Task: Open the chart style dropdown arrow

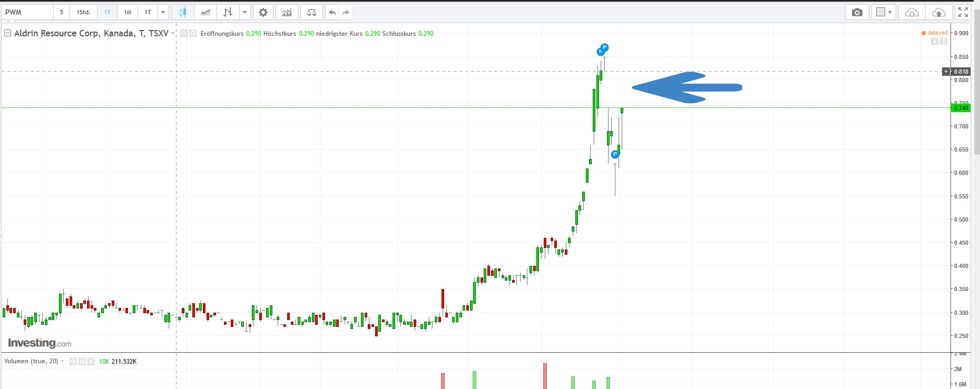Action: click(245, 12)
